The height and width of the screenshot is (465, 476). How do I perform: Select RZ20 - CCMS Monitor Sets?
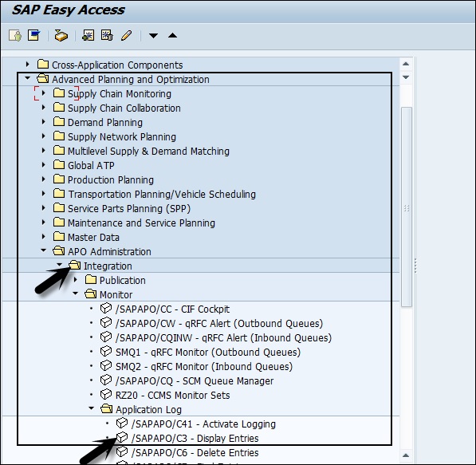coord(172,395)
